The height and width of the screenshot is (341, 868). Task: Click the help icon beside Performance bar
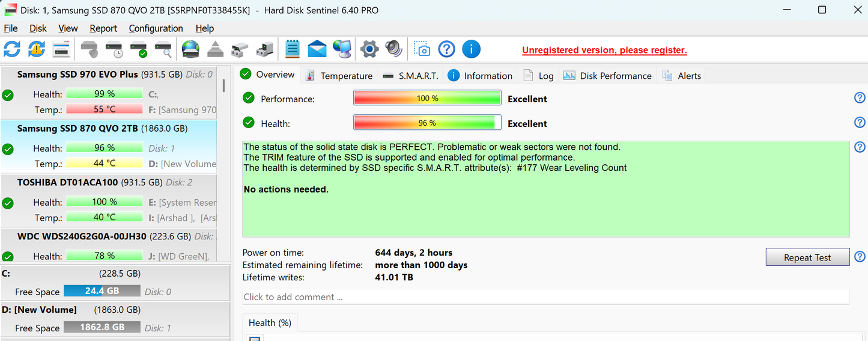860,98
